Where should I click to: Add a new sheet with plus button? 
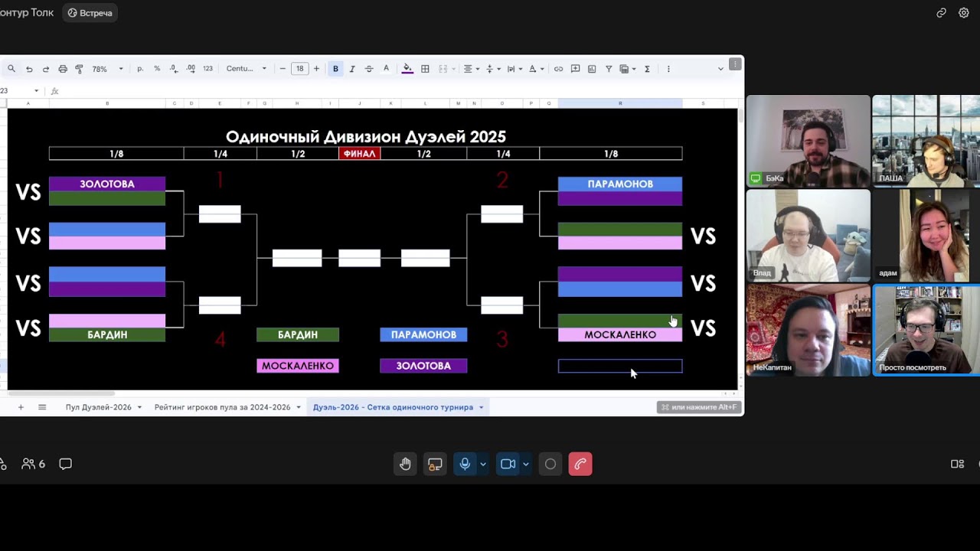point(21,407)
